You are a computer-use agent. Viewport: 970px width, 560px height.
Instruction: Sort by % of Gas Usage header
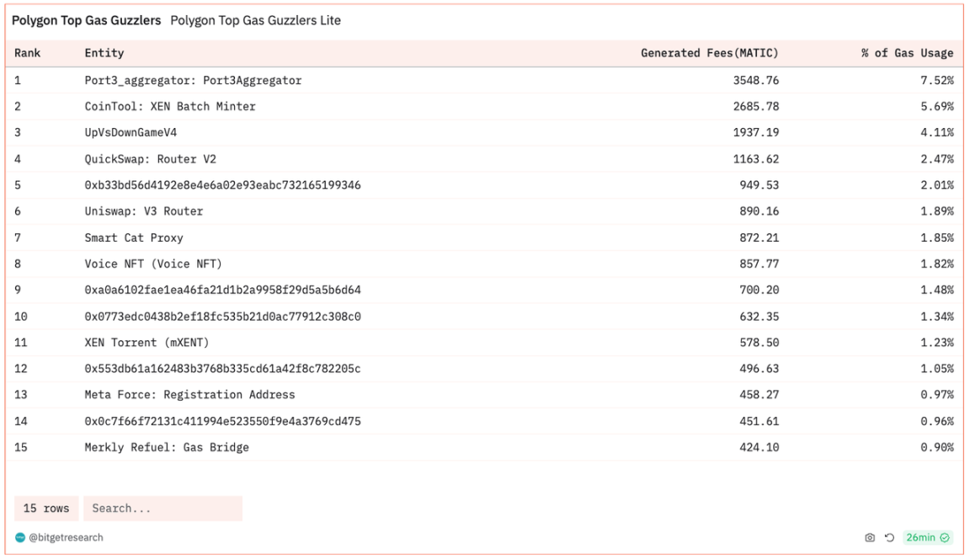pyautogui.click(x=907, y=53)
